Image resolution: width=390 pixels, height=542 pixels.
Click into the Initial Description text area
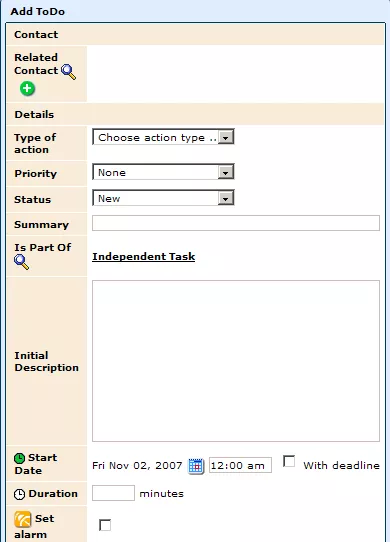[236, 361]
